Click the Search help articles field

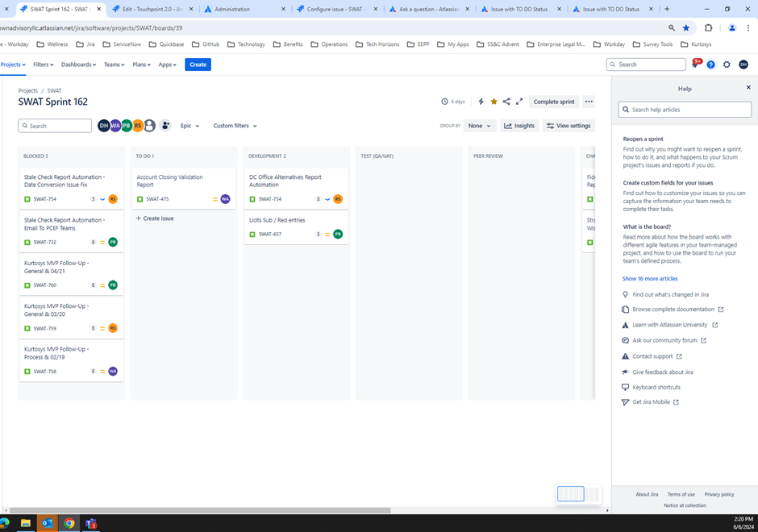(x=685, y=110)
